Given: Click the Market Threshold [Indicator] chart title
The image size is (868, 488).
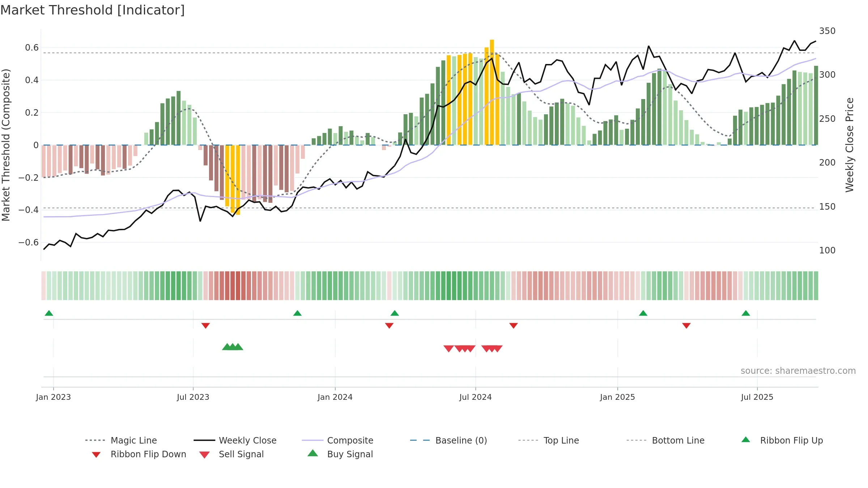Looking at the screenshot, I should (93, 10).
